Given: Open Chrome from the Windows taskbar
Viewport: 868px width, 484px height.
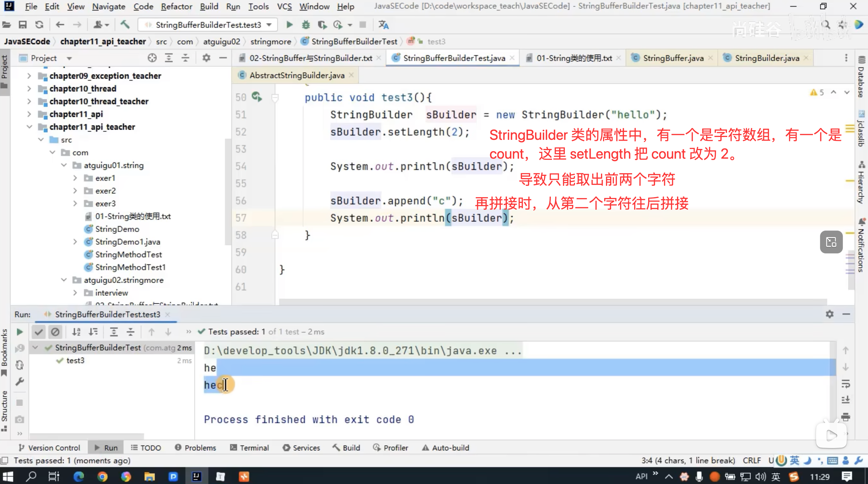Looking at the screenshot, I should tap(103, 476).
